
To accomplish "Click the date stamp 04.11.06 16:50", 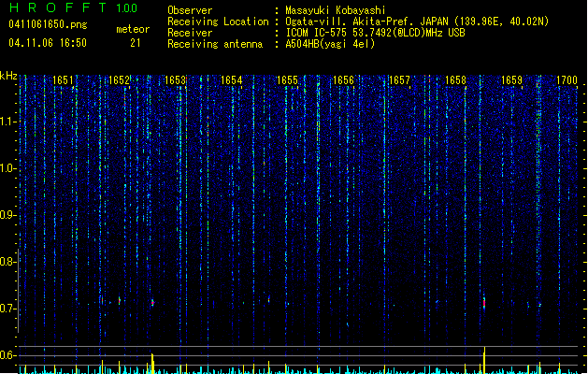I will click(x=48, y=43).
